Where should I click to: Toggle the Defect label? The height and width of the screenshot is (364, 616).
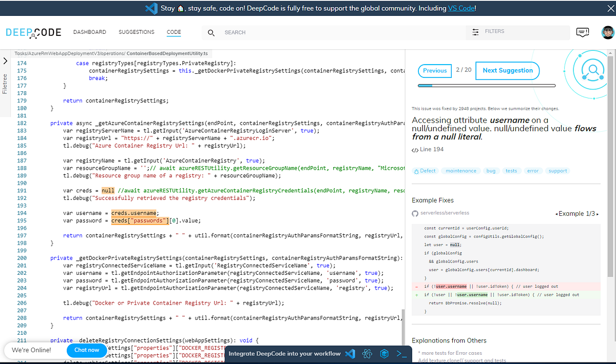(x=425, y=171)
